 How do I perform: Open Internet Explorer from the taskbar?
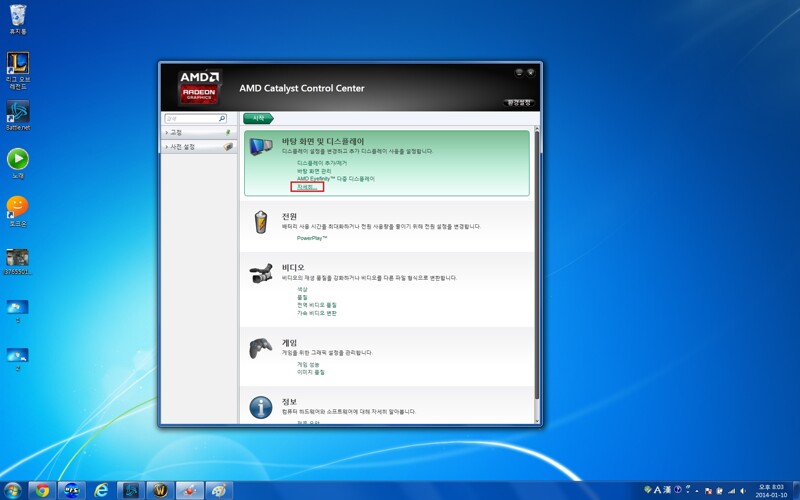pyautogui.click(x=102, y=491)
